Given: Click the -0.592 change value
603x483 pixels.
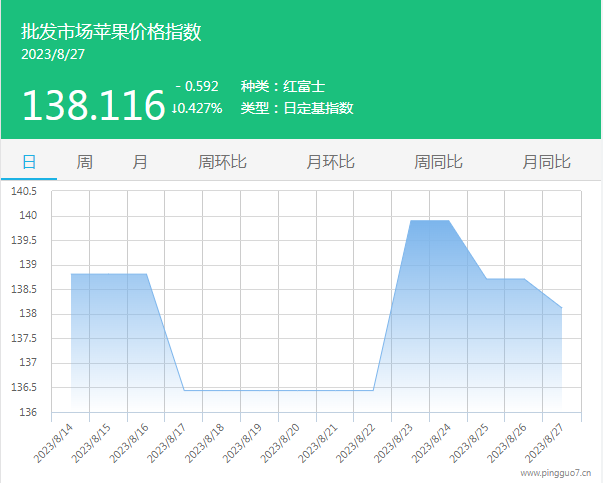Looking at the screenshot, I should tap(196, 86).
